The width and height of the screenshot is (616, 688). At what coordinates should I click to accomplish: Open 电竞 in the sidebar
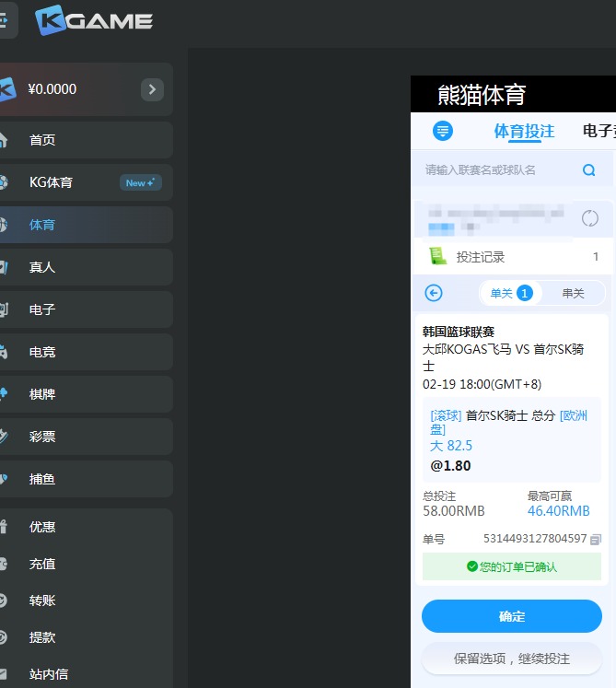[x=86, y=352]
